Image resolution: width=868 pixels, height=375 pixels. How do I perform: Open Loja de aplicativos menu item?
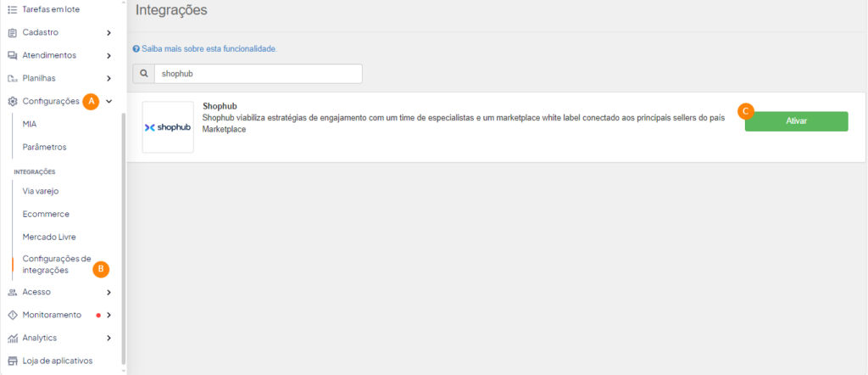[x=58, y=361]
